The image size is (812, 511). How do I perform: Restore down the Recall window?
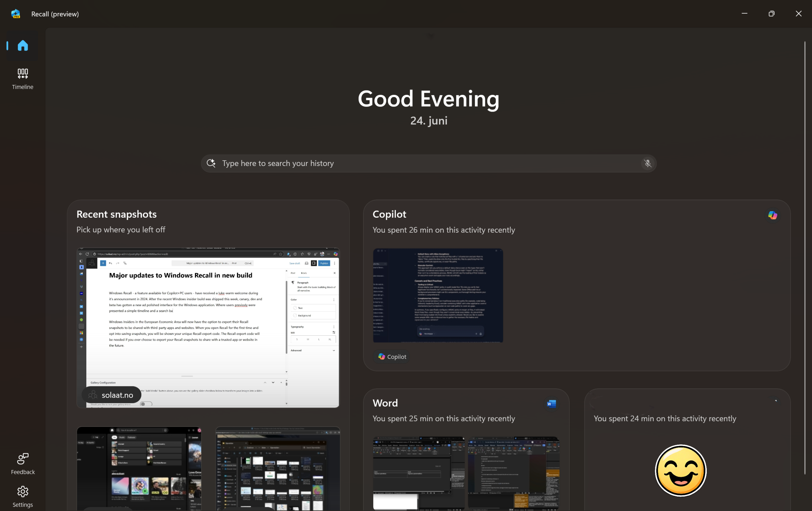point(771,14)
